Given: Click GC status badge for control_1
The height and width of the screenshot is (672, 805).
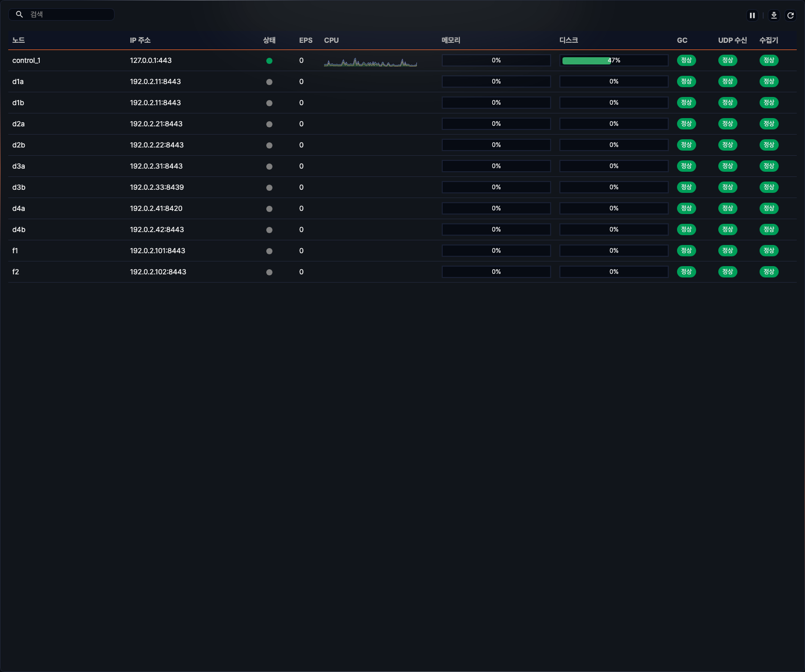Looking at the screenshot, I should click(686, 60).
